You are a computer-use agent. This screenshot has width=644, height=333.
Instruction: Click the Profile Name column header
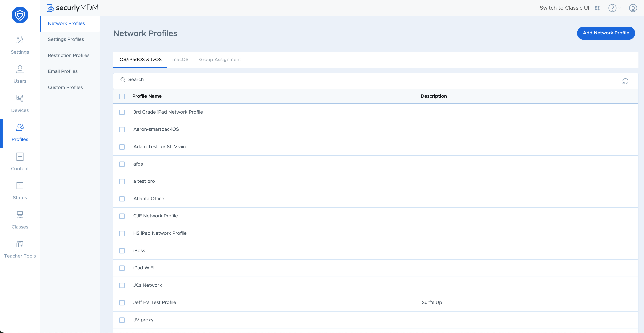tap(147, 96)
